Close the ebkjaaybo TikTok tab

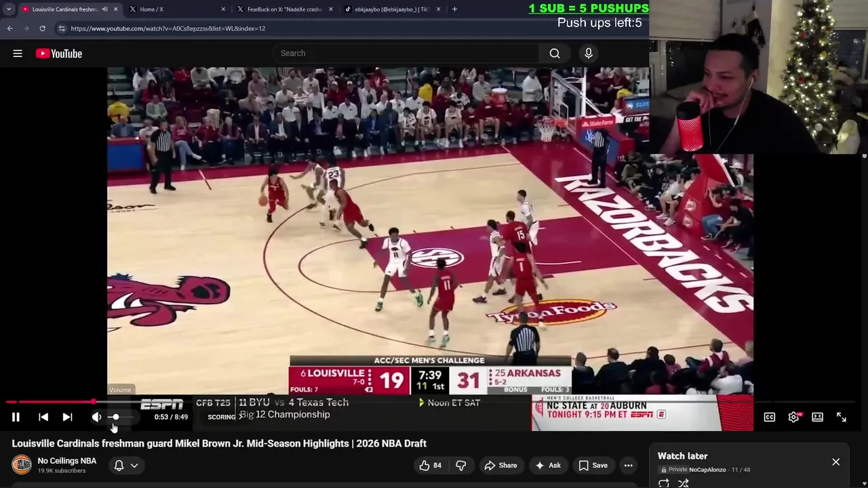click(438, 9)
